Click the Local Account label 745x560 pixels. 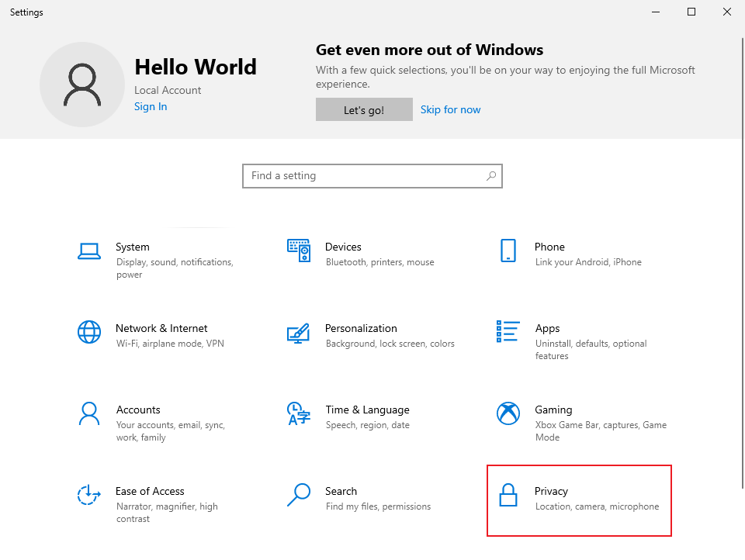[x=168, y=90]
